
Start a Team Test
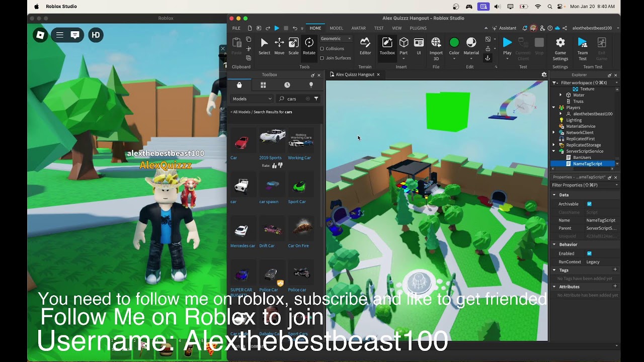(x=582, y=49)
